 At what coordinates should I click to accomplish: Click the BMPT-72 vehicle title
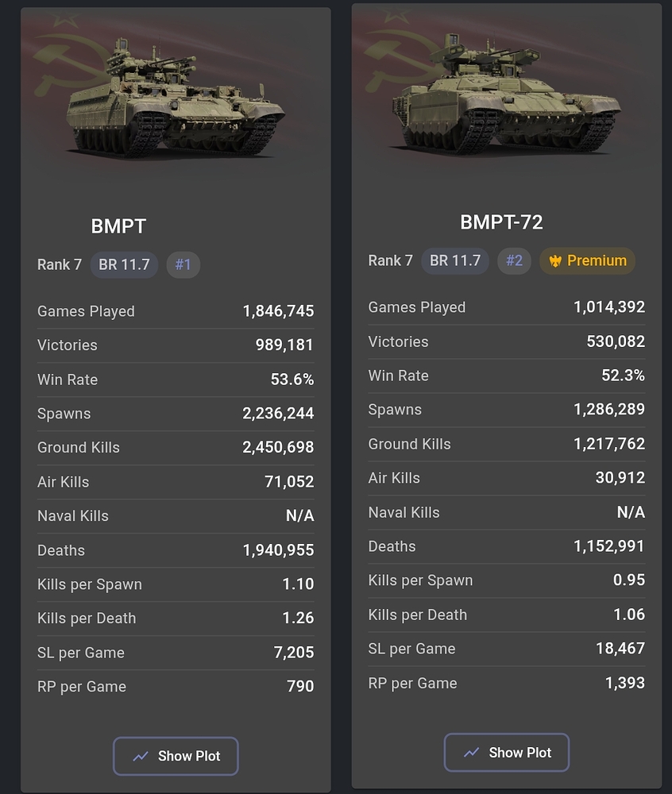[501, 222]
